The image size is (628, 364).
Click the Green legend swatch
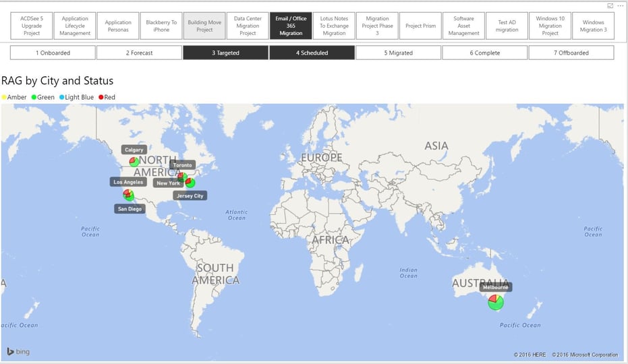tap(34, 97)
